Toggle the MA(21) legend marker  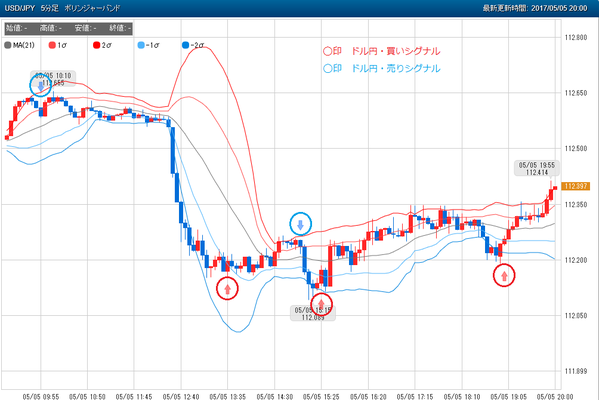pyautogui.click(x=8, y=45)
